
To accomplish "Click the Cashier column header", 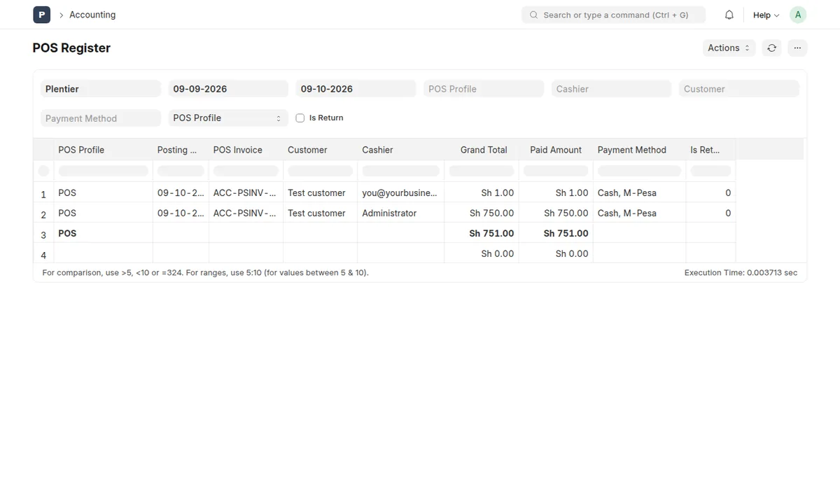I will point(400,150).
